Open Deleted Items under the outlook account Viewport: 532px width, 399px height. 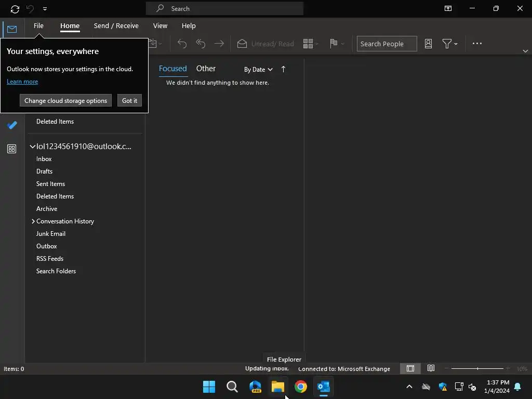click(55, 196)
